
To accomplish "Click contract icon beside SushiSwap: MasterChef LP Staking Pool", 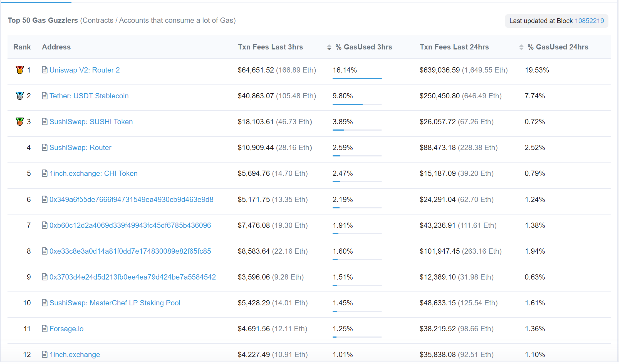I will click(44, 303).
